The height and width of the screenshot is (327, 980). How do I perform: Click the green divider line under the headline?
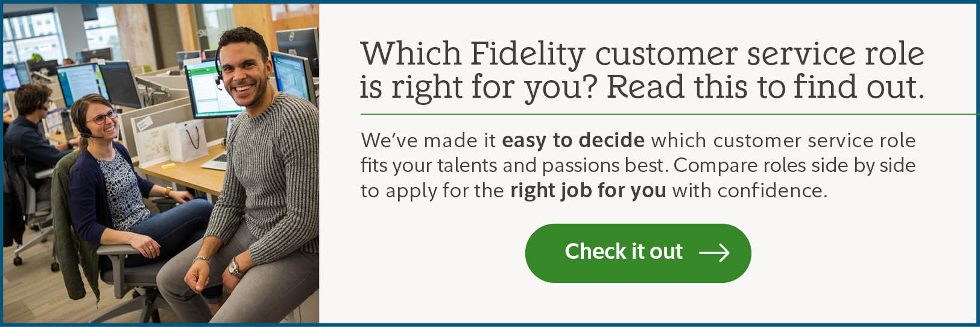tap(663, 114)
